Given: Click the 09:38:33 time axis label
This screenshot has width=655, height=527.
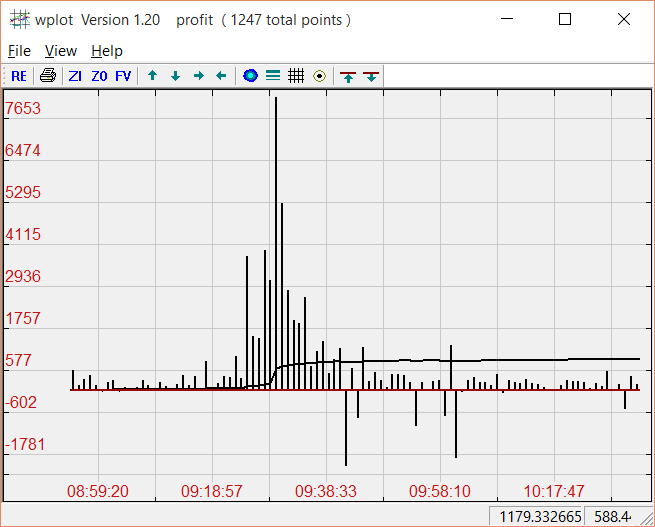Looking at the screenshot, I should click(x=326, y=491).
